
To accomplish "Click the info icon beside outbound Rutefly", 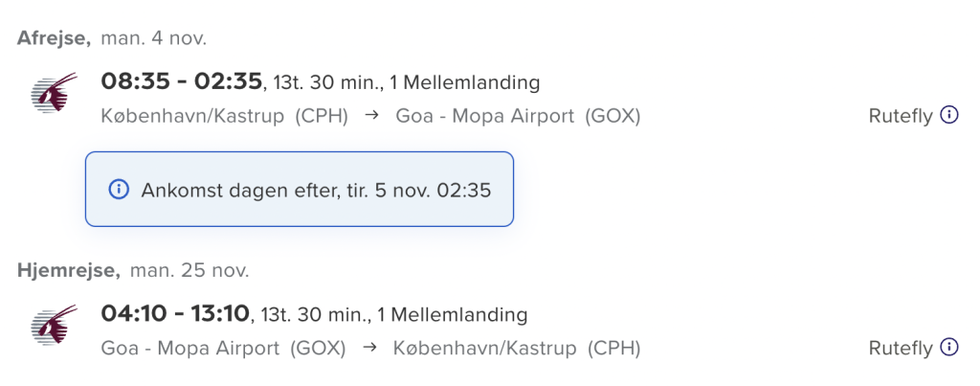I will 949,115.
